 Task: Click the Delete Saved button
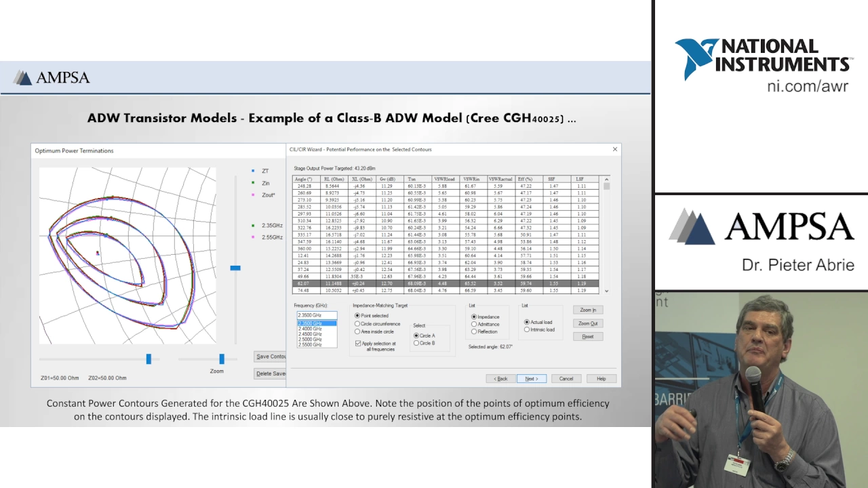(271, 373)
